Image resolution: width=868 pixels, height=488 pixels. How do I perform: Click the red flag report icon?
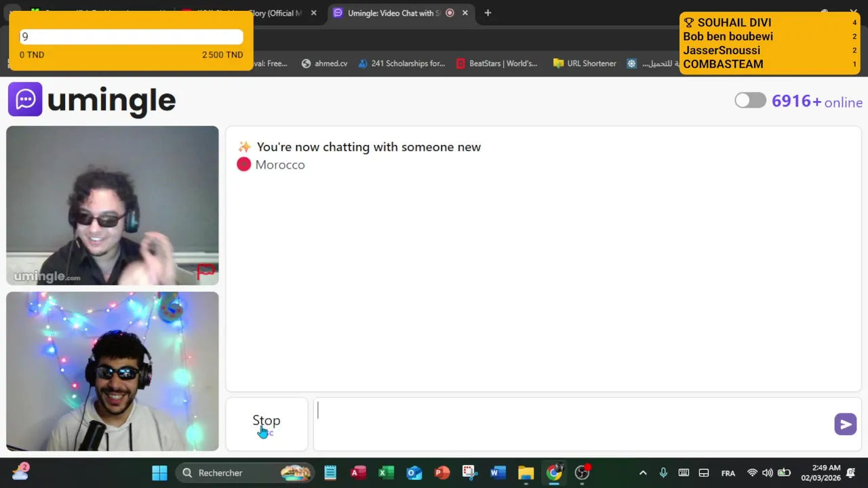(x=205, y=272)
